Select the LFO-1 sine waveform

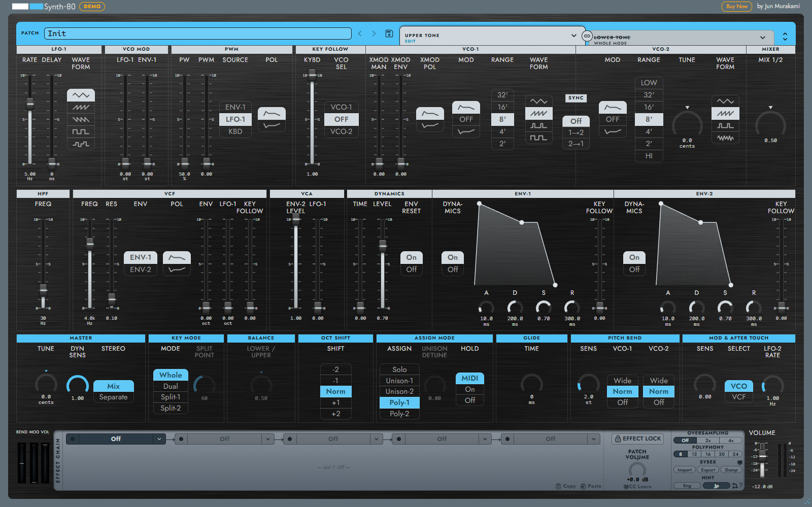click(81, 95)
